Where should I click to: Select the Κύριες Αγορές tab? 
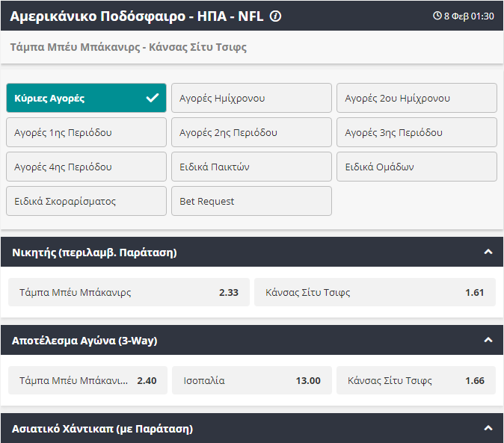tap(86, 98)
